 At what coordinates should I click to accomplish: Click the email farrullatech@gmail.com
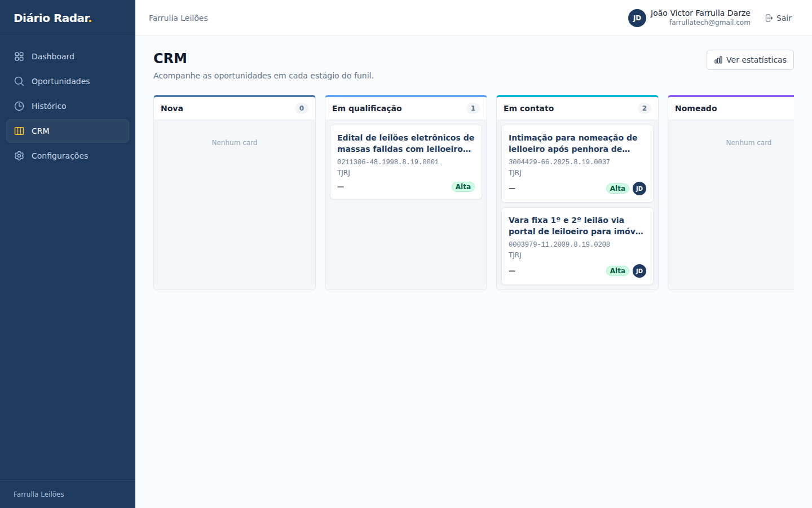click(x=710, y=23)
